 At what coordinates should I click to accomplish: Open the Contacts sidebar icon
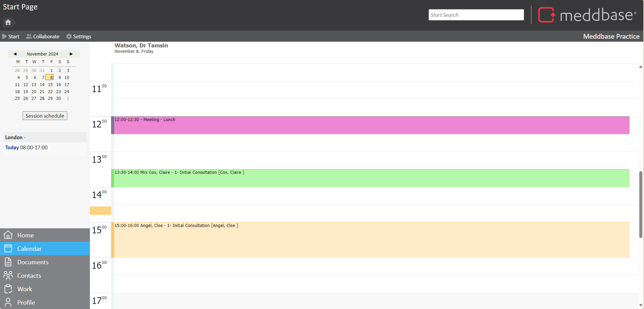[8, 275]
